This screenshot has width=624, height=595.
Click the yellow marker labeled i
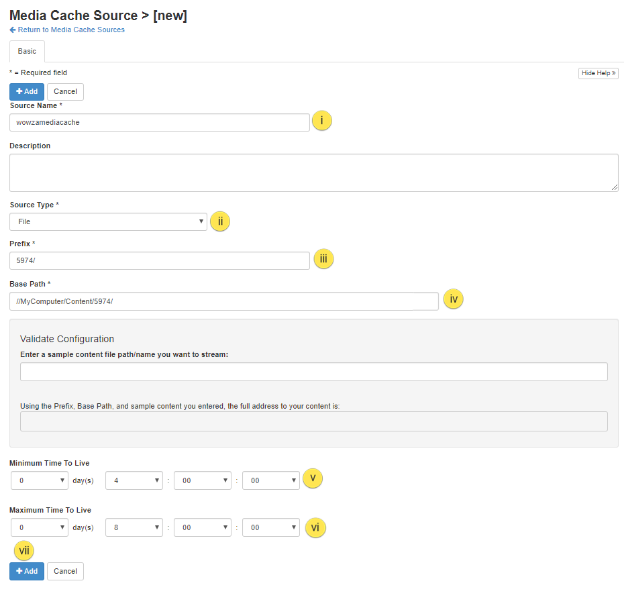pyautogui.click(x=322, y=121)
